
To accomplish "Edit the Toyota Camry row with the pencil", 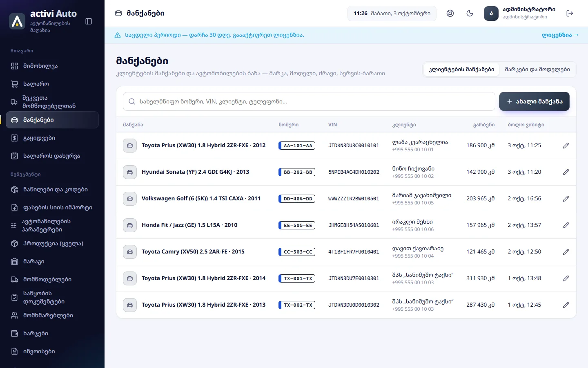I will click(x=566, y=252).
